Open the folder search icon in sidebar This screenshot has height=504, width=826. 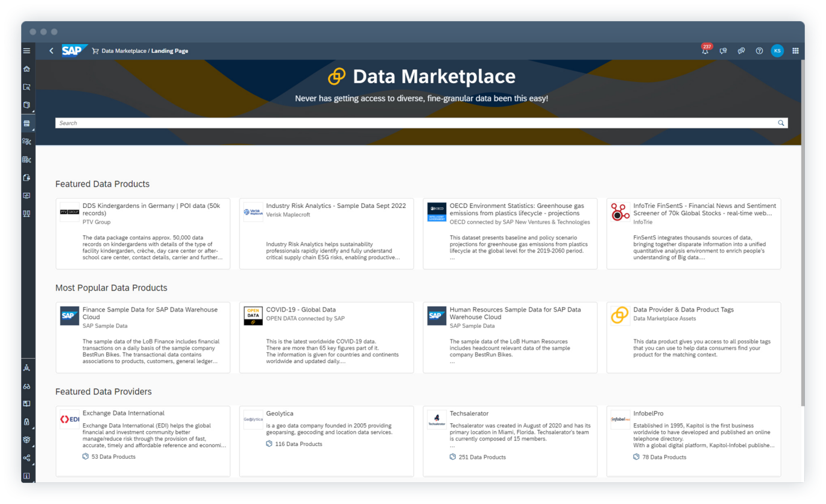pos(27,87)
